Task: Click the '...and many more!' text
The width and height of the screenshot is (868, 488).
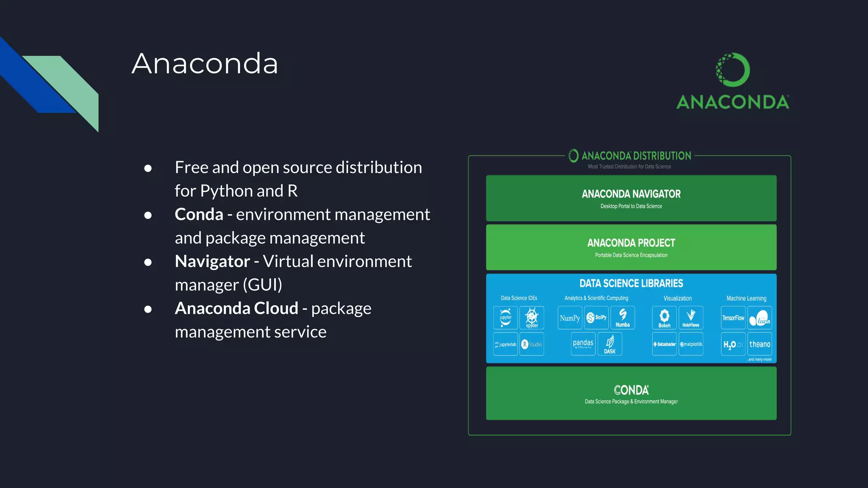Action: (759, 360)
